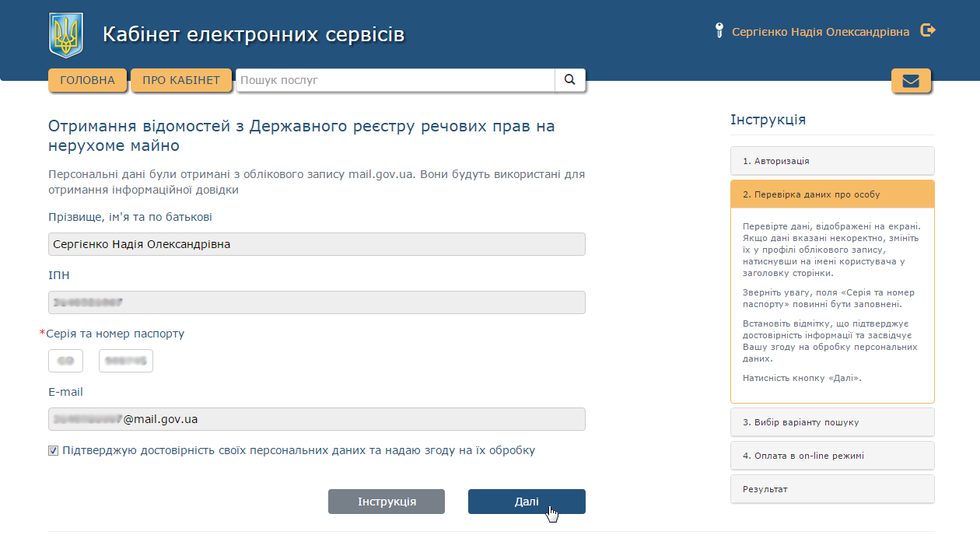Enable the personal data consent checkbox

[x=53, y=449]
